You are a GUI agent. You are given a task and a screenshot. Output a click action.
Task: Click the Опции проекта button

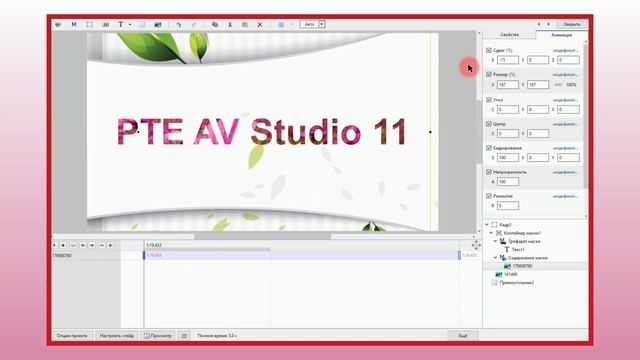pyautogui.click(x=72, y=336)
